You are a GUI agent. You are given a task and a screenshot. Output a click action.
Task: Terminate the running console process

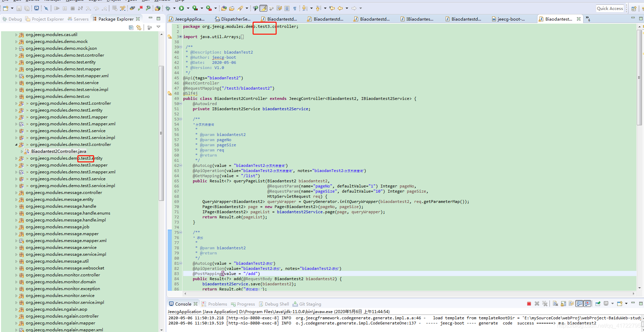[529, 304]
